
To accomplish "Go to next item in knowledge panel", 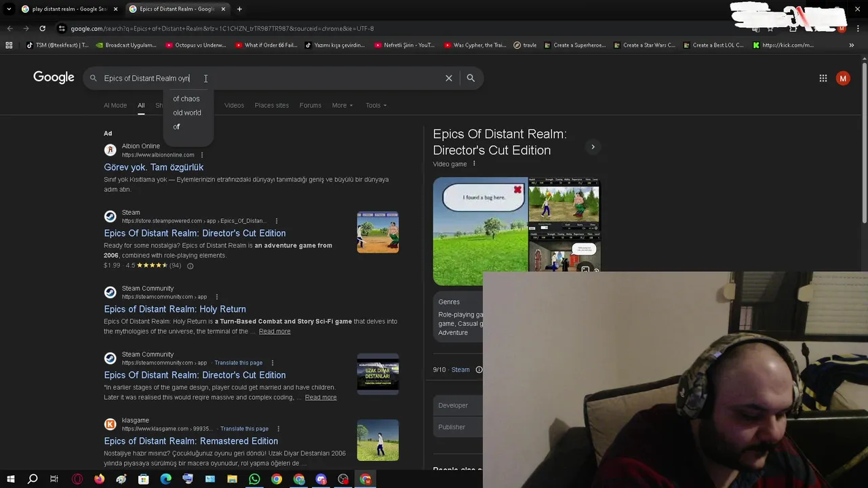I will click(593, 147).
